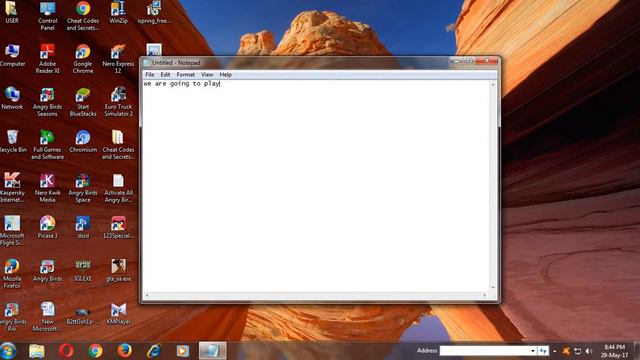
Task: Select the gta_sa.exe desktop icon
Action: pos(118,270)
